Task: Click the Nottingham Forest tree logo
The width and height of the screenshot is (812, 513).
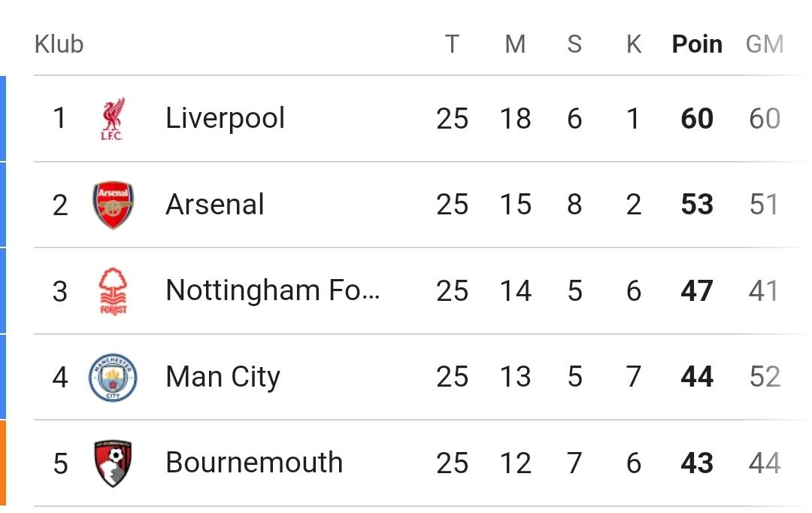Action: (113, 291)
